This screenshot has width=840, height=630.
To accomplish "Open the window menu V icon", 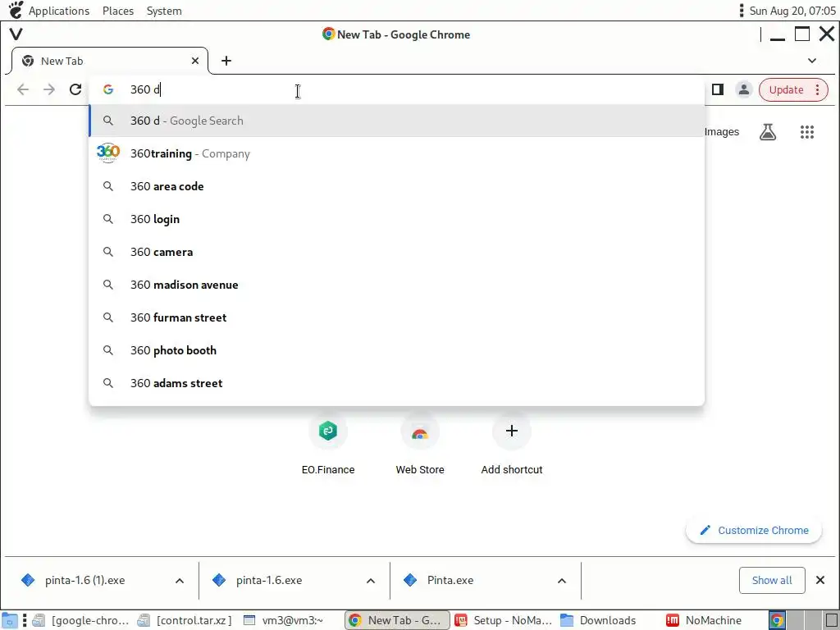I will click(16, 34).
